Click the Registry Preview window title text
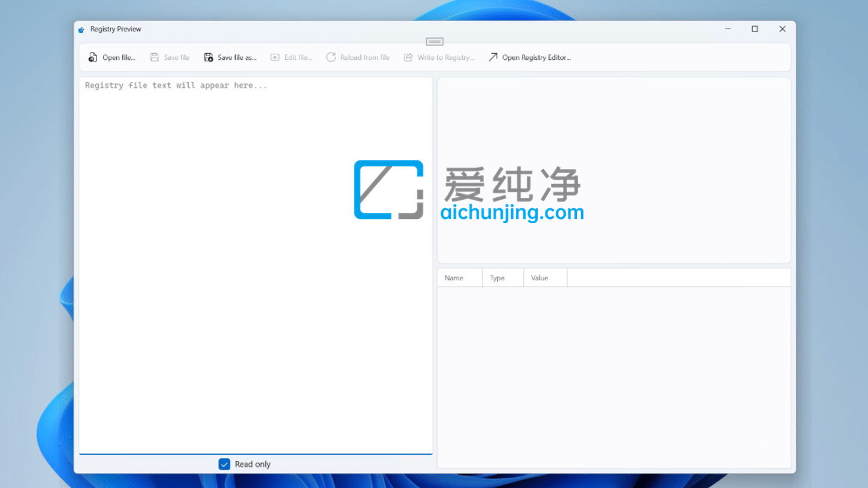The width and height of the screenshot is (868, 488). pos(116,29)
